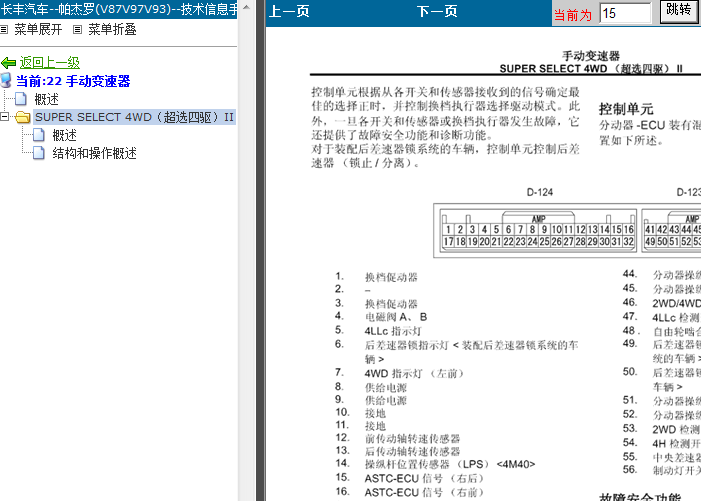Screen dimensions: 701x501
Task: Click pin 32 in the D-124 connector diagram
Action: (x=628, y=241)
